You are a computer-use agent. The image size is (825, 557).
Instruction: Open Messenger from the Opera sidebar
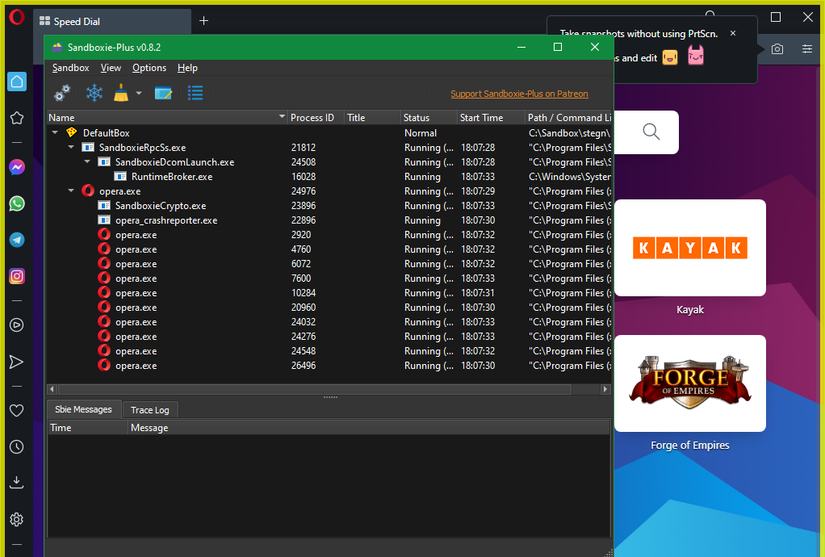(16, 167)
